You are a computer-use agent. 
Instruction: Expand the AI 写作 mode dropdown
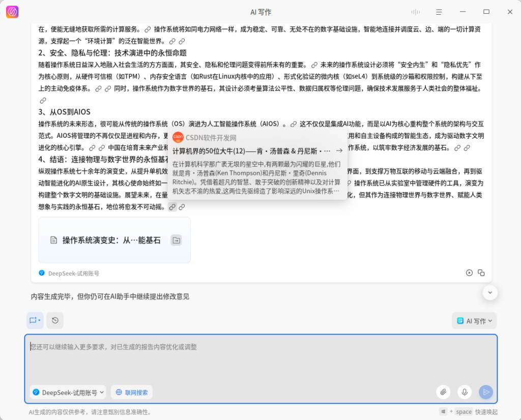point(474,321)
